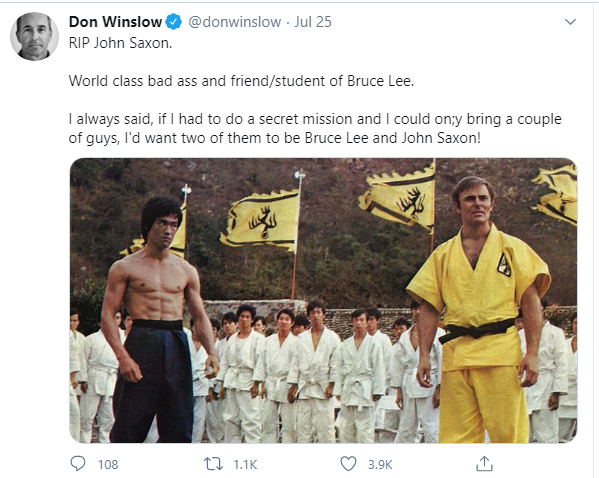Click the blue verified badge
This screenshot has width=599, height=478.
pyautogui.click(x=173, y=22)
